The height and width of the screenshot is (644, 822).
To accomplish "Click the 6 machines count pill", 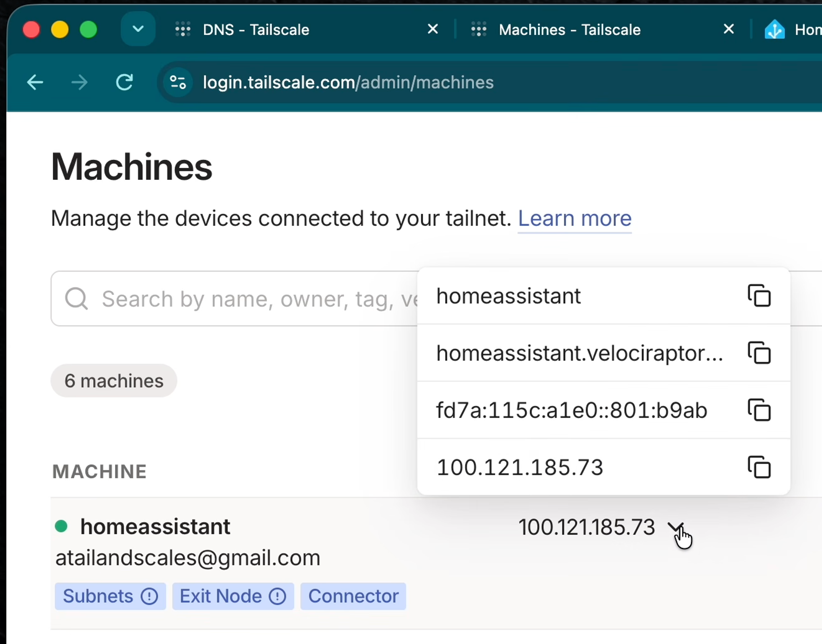I will (x=114, y=381).
